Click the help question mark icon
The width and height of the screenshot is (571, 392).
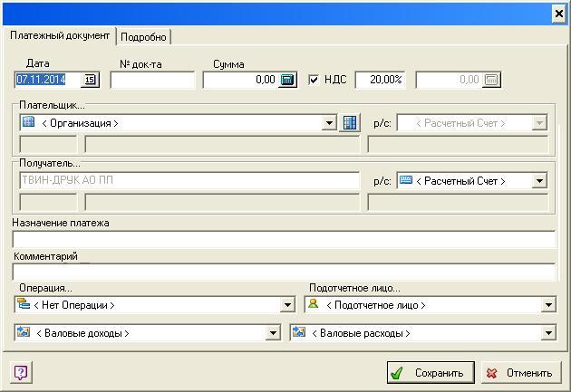coord(21,372)
